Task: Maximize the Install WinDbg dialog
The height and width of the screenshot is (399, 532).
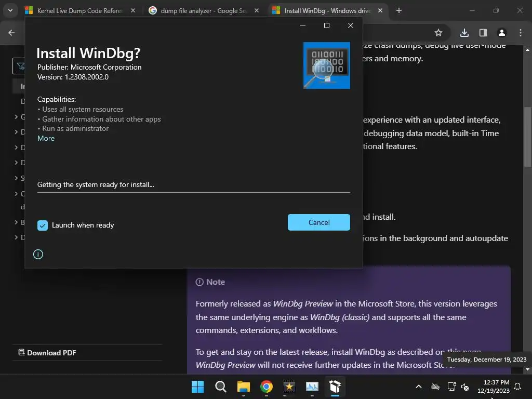Action: [x=327, y=25]
